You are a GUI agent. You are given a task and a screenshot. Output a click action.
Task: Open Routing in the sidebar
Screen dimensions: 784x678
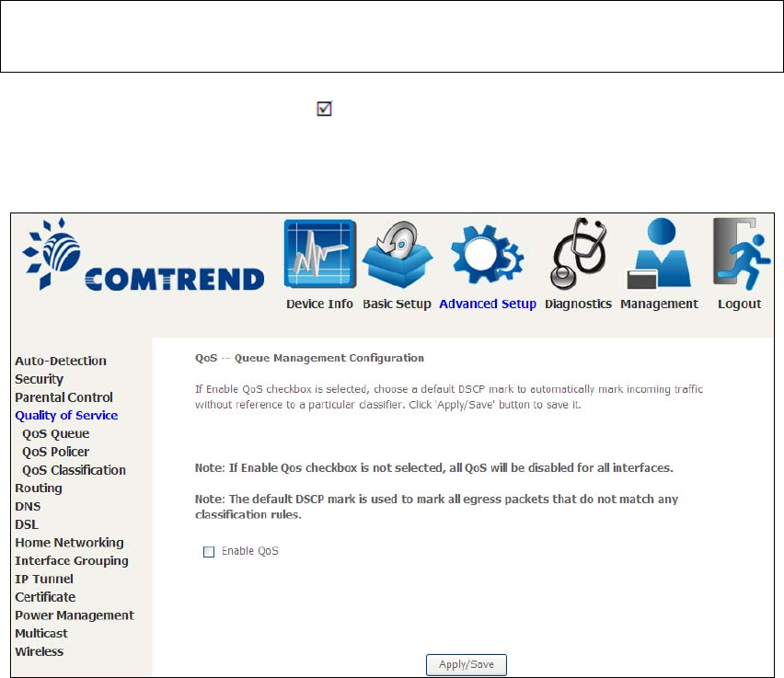(39, 488)
